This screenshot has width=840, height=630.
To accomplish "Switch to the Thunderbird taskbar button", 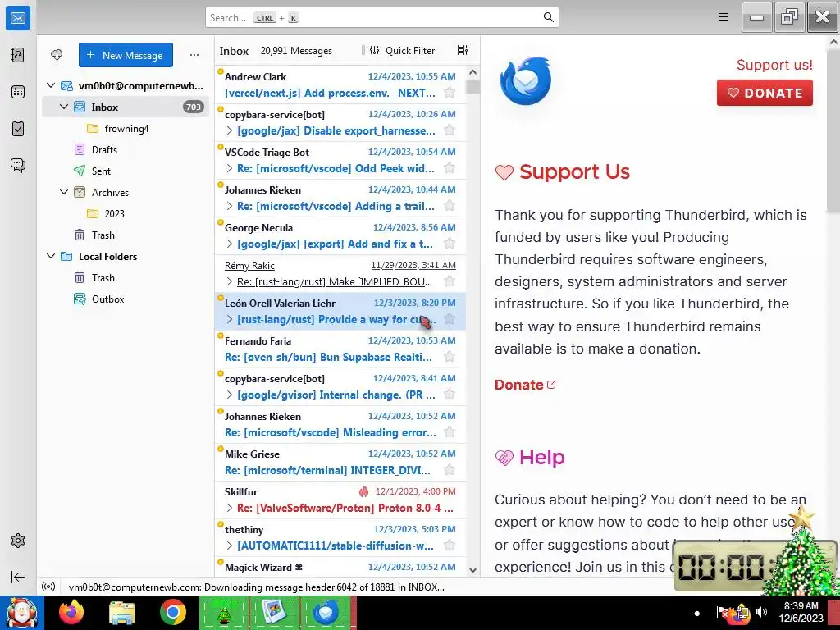I will [x=327, y=613].
